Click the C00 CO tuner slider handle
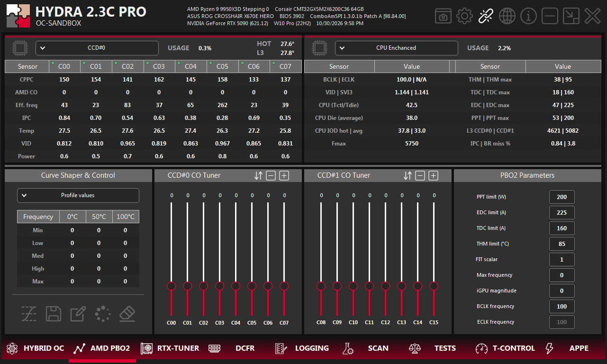Image resolution: width=607 pixels, height=364 pixels. [172, 286]
